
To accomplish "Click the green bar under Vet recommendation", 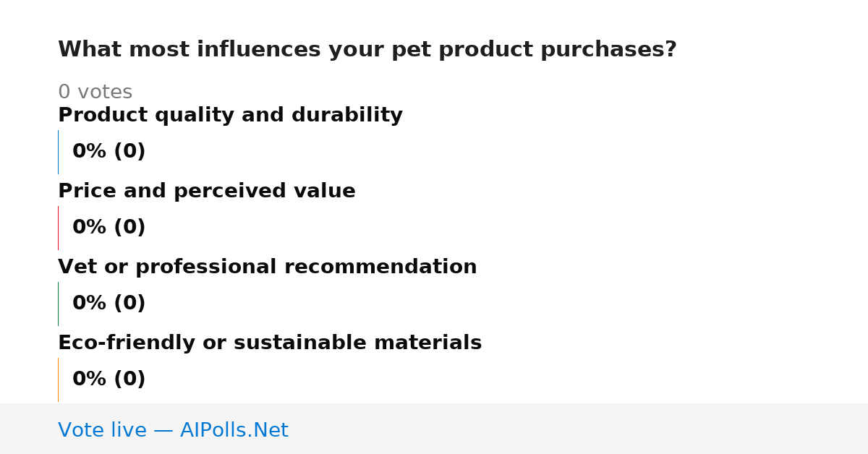I will click(x=58, y=304).
